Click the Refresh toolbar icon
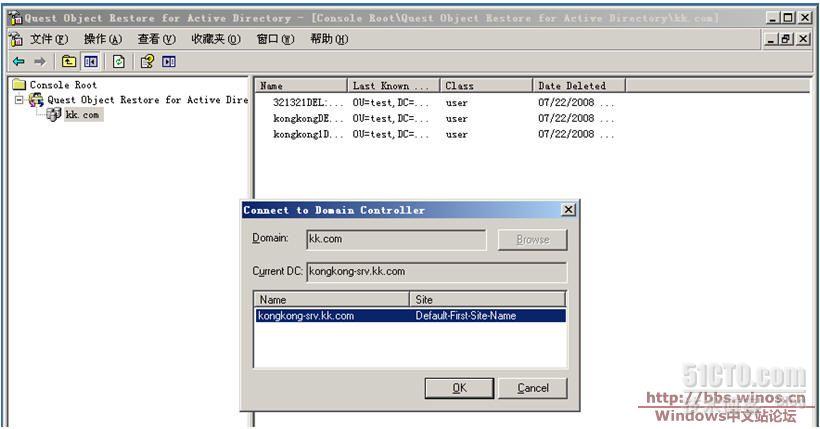This screenshot has height=429, width=820. (x=119, y=62)
